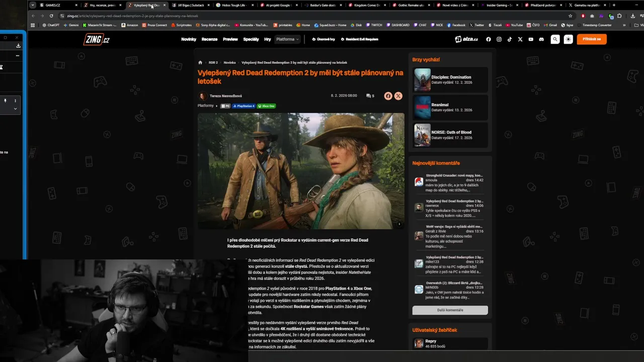Click the Přihlásit se button
Viewport: 644px width, 362px height.
[x=592, y=39]
